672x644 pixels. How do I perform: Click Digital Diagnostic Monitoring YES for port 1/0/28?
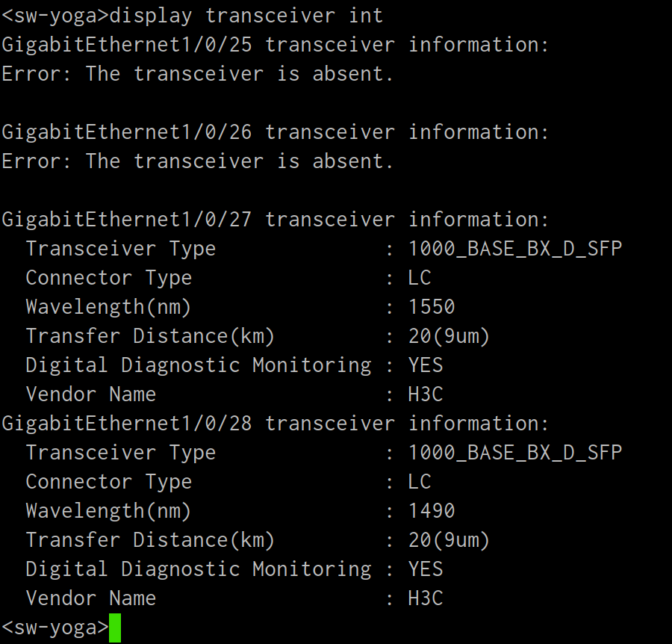[426, 569]
